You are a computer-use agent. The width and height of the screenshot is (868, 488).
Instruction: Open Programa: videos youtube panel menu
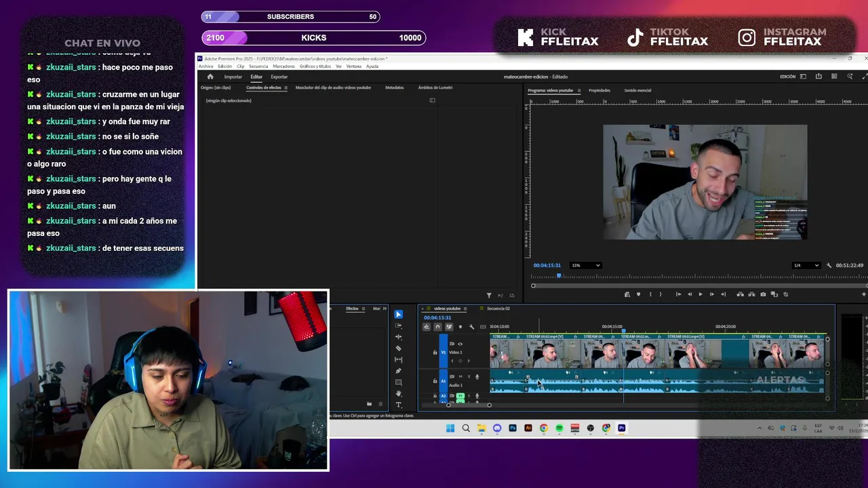[x=578, y=90]
